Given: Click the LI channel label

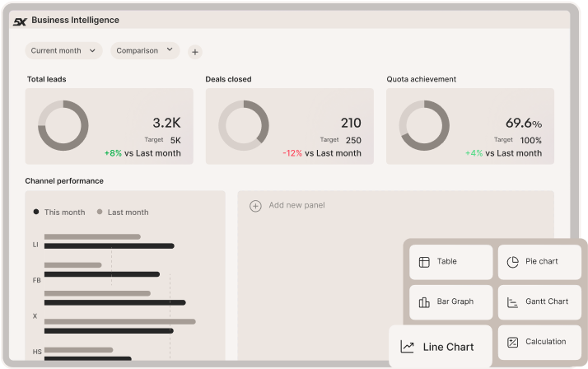Looking at the screenshot, I should (x=35, y=245).
